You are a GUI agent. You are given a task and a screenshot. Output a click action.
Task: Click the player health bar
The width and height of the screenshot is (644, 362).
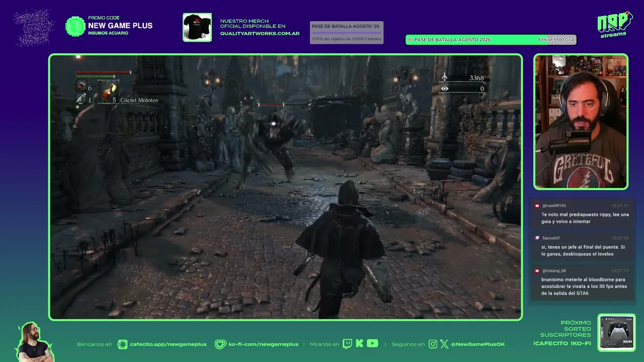pyautogui.click(x=104, y=73)
